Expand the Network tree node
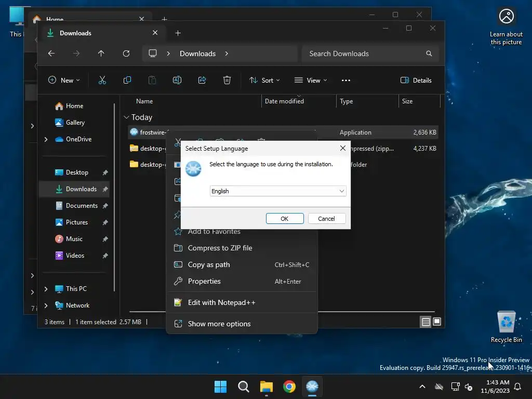The height and width of the screenshot is (399, 532). pyautogui.click(x=46, y=305)
